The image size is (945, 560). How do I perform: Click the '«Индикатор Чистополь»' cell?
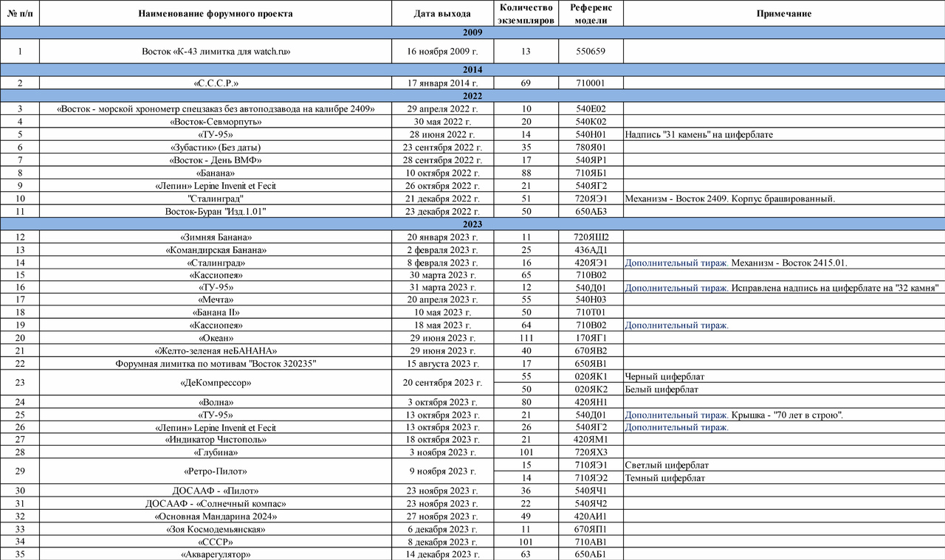pos(216,440)
